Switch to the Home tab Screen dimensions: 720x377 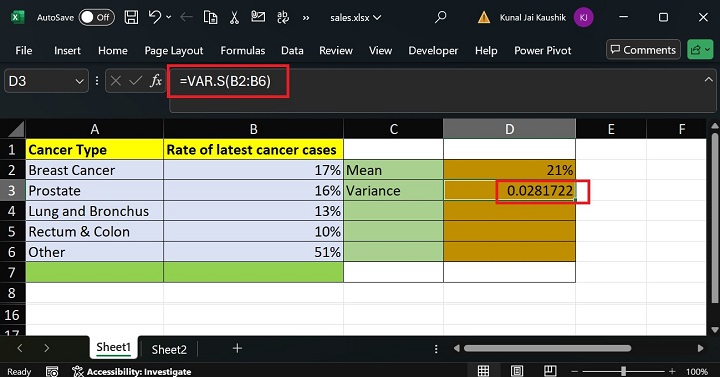tap(112, 51)
